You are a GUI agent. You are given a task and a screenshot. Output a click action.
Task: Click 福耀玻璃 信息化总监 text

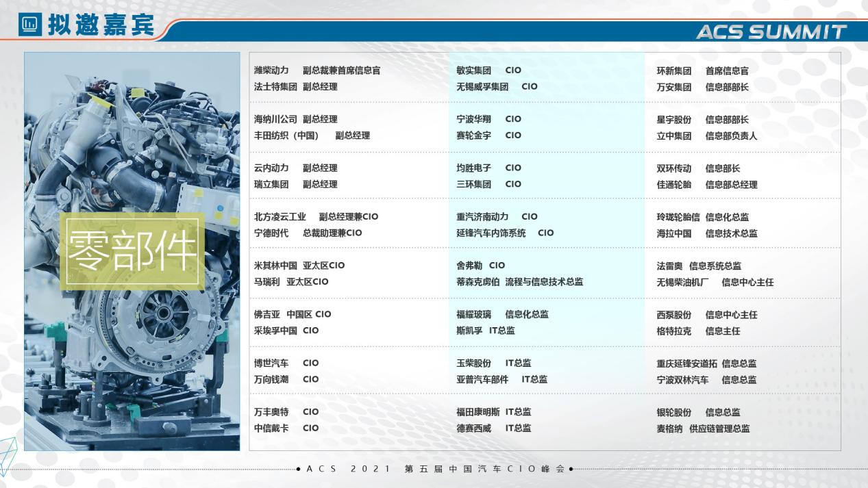503,315
